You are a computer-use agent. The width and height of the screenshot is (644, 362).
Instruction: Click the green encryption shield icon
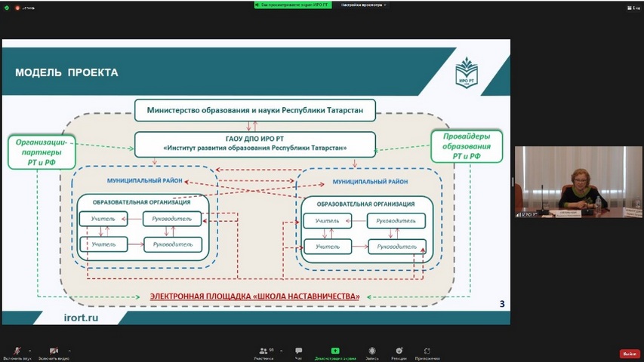7,8
